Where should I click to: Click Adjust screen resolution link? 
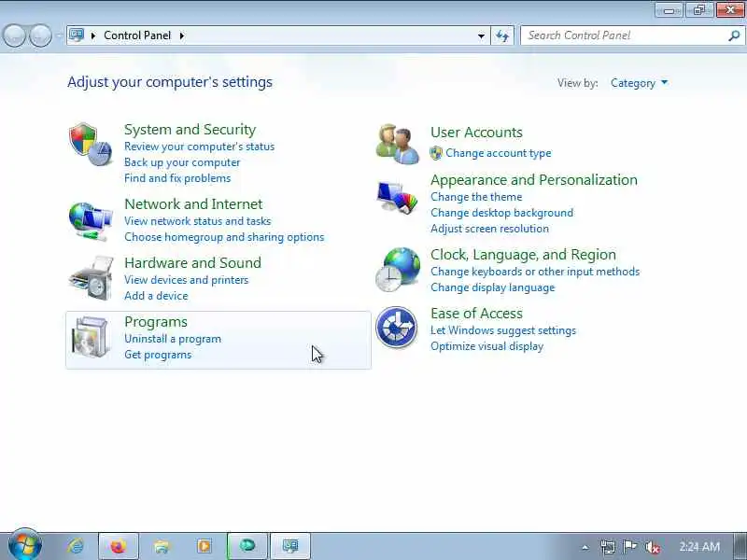coord(489,229)
